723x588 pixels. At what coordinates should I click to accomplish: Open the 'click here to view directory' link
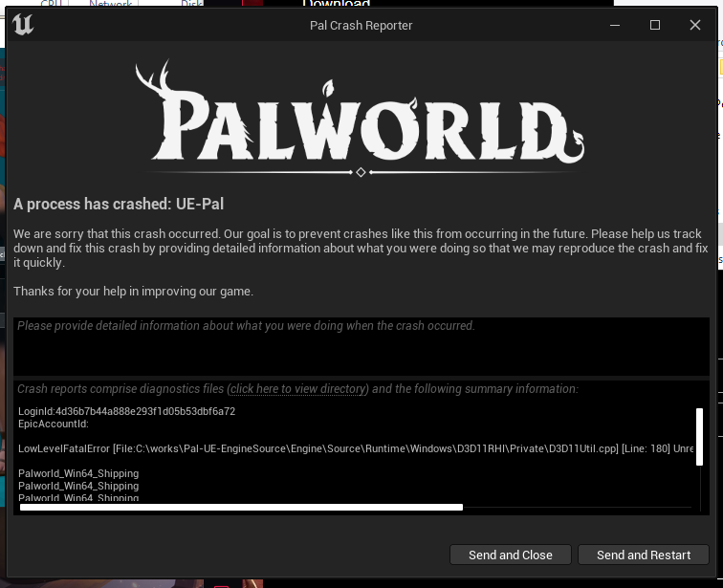point(298,389)
